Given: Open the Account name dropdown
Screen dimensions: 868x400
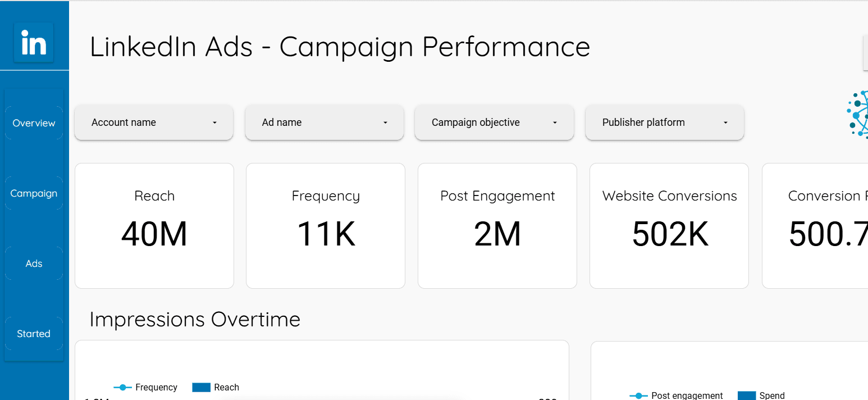Looking at the screenshot, I should pyautogui.click(x=154, y=122).
